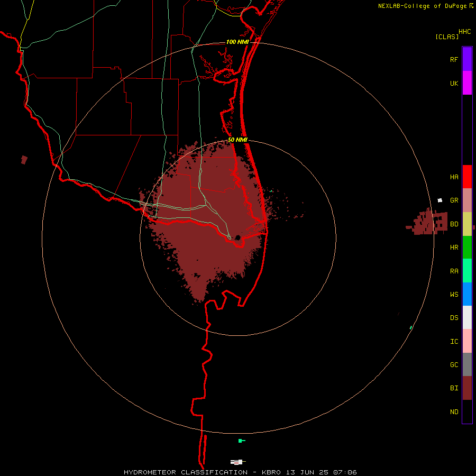
Task: Click the RF legend label
Action: click(x=454, y=59)
